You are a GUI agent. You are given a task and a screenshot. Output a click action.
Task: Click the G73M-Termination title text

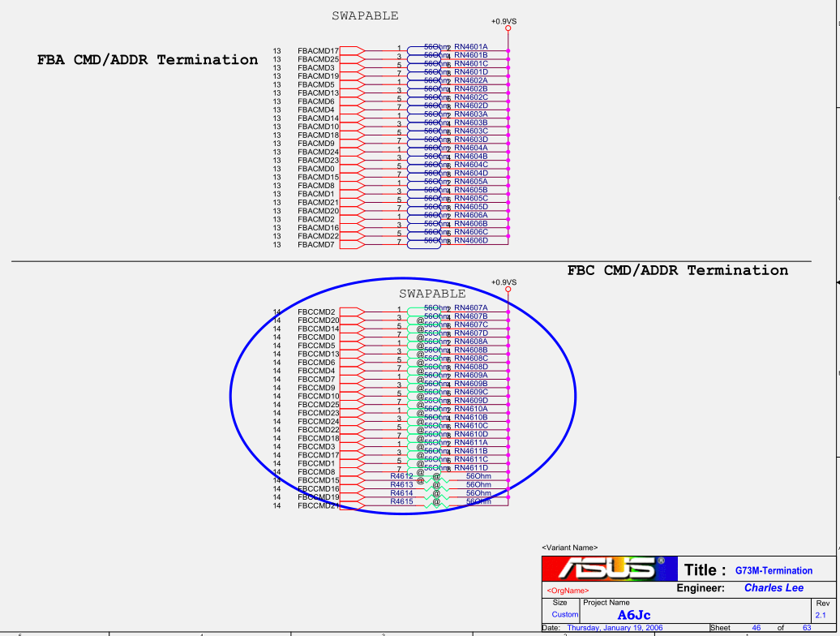774,570
